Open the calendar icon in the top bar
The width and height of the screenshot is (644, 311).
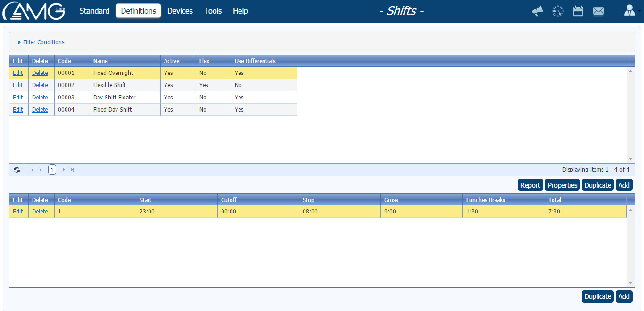click(578, 11)
